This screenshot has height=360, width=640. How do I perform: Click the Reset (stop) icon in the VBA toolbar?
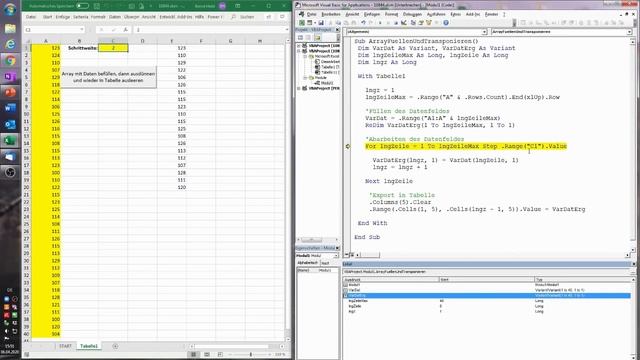(396, 23)
